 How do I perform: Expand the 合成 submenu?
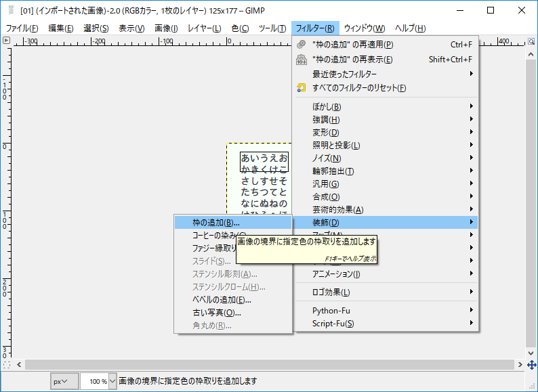click(x=385, y=196)
